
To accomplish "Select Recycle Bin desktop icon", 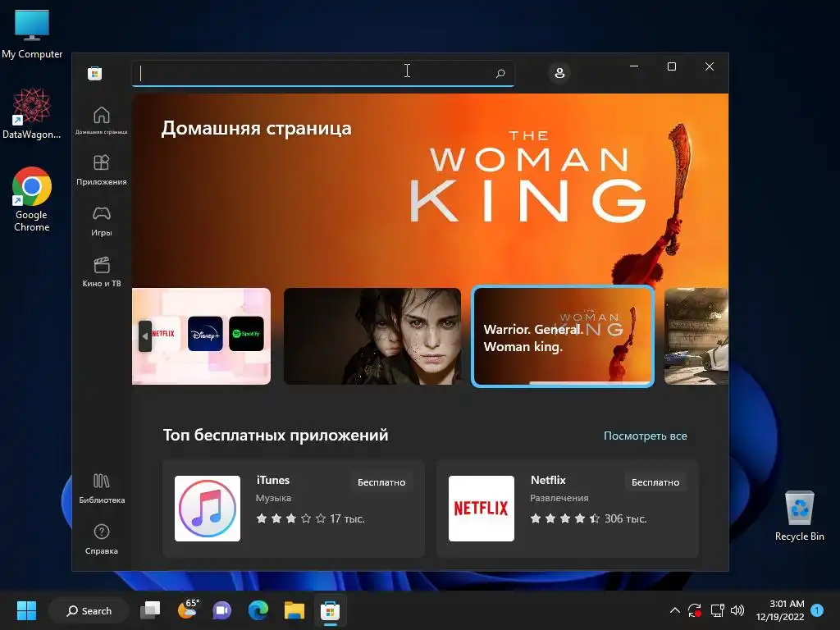I will click(799, 516).
